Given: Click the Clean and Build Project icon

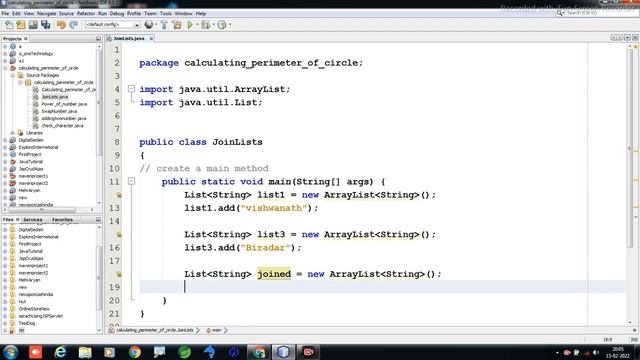Looking at the screenshot, I should point(177,25).
